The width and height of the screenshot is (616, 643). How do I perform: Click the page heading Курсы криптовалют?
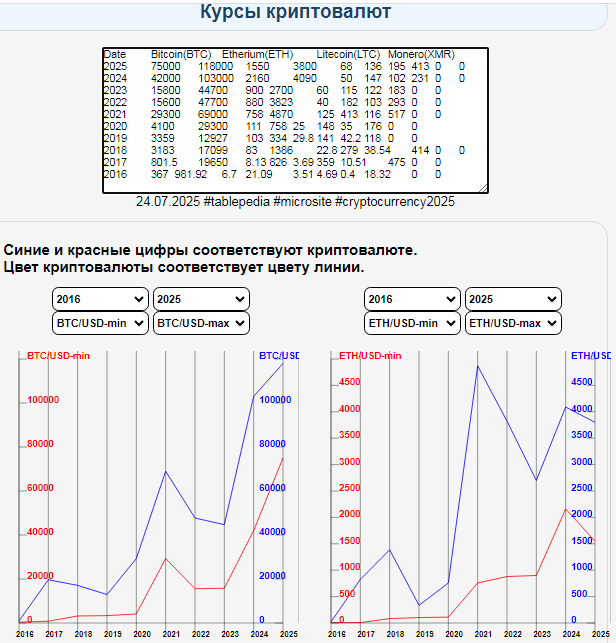[x=295, y=13]
